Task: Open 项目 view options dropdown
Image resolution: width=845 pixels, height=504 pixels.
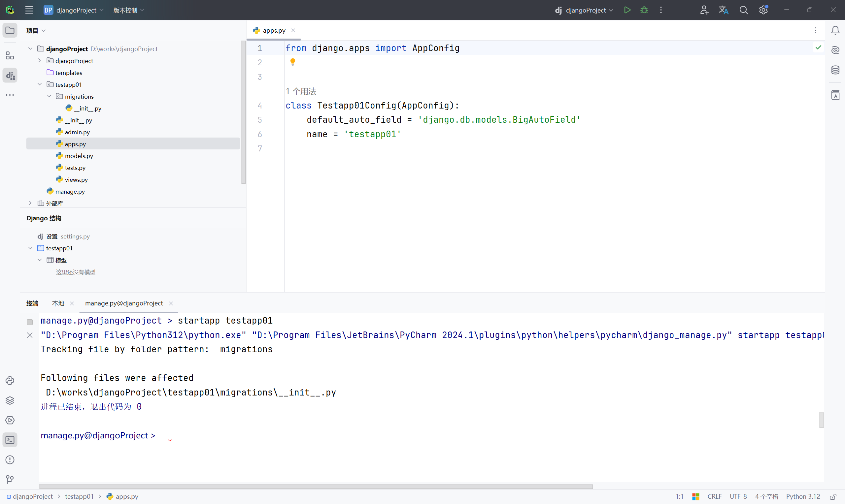Action: (x=36, y=31)
